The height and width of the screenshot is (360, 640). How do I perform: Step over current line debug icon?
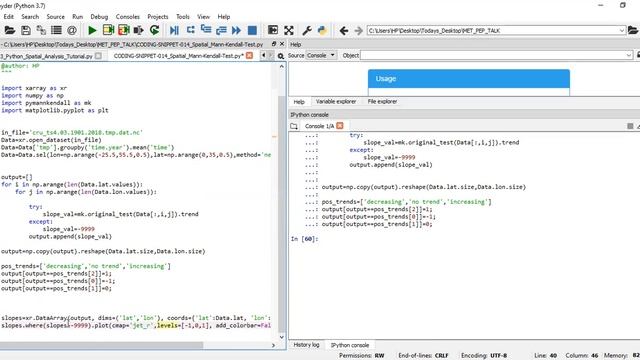190,30
